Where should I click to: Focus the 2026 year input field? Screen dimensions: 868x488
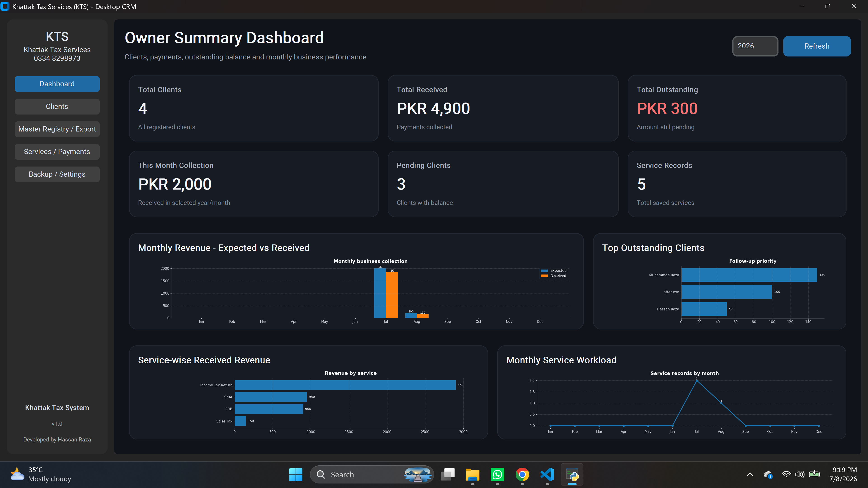click(755, 46)
